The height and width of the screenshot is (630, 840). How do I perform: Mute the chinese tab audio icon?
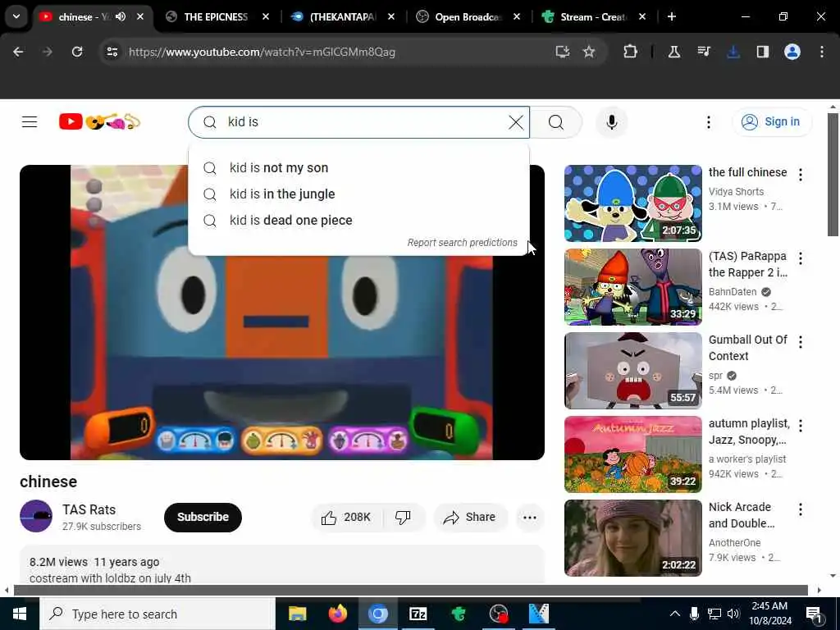pos(121,16)
